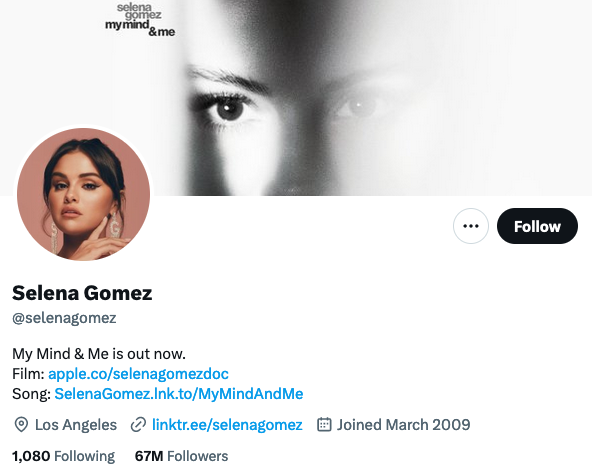Open the apple.co/selenagomezdoc film link
This screenshot has height=469, width=592.
[139, 374]
